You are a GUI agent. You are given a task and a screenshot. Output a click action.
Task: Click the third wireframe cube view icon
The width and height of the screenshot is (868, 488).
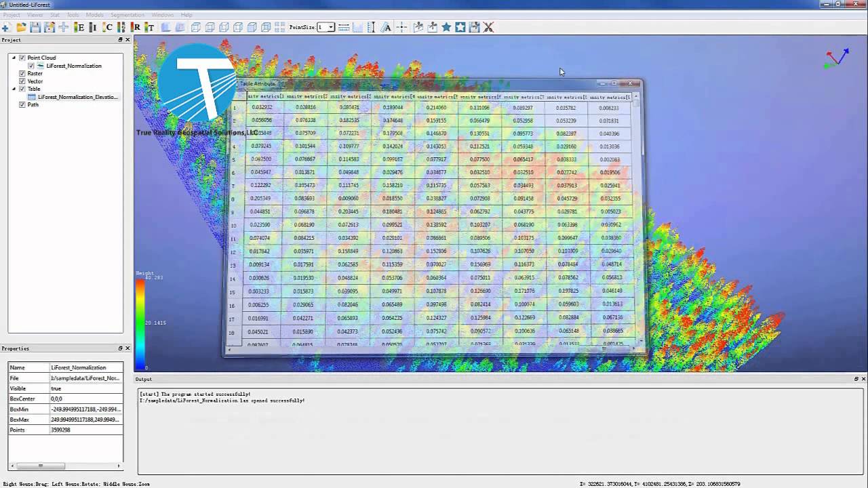click(224, 27)
